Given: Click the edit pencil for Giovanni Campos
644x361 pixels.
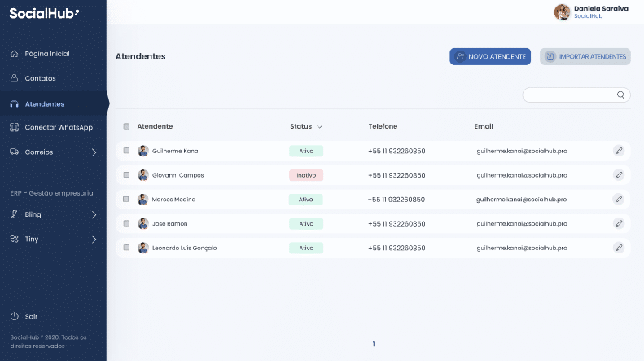Looking at the screenshot, I should (x=618, y=175).
